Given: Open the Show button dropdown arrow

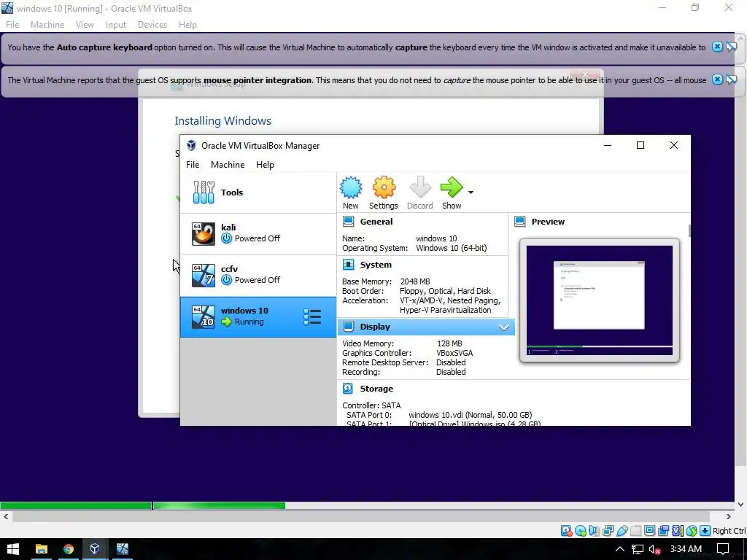Looking at the screenshot, I should (x=471, y=192).
